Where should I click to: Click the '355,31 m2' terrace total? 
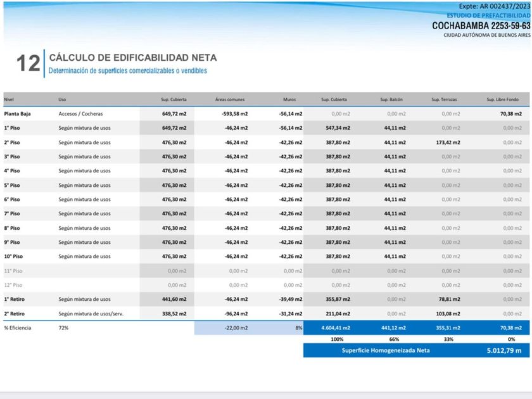click(448, 328)
